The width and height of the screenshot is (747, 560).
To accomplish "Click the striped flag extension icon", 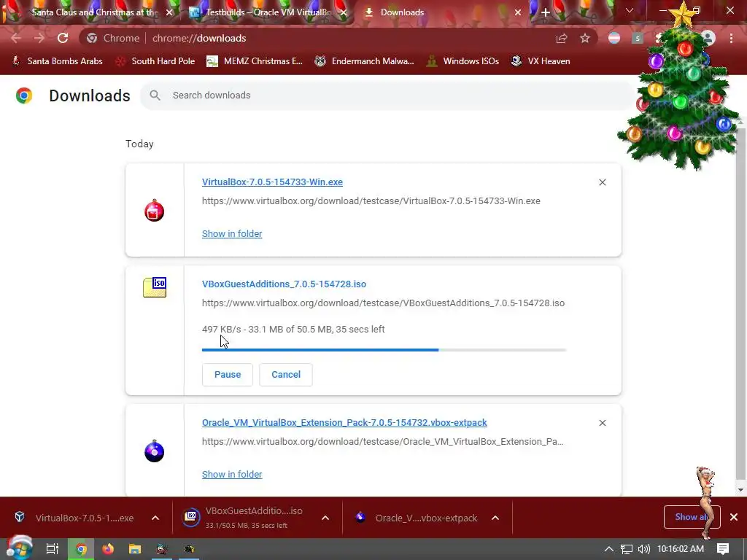I will [614, 38].
